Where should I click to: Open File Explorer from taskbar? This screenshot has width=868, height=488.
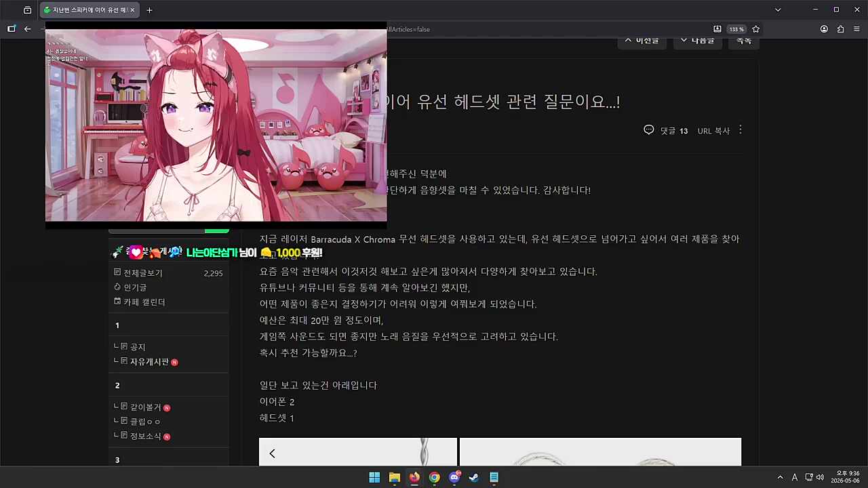[394, 477]
